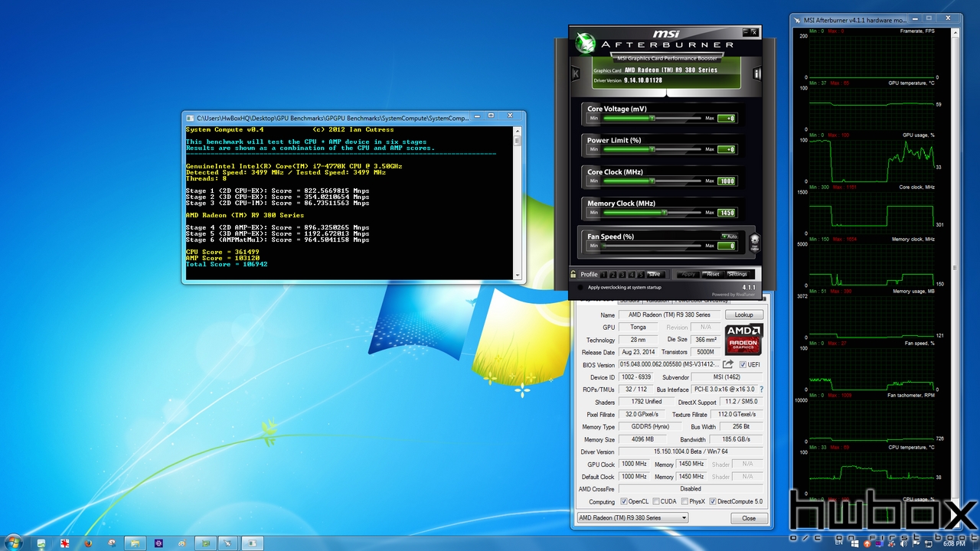The width and height of the screenshot is (980, 551).
Task: Click the Memory Clock slider handle
Action: point(665,213)
